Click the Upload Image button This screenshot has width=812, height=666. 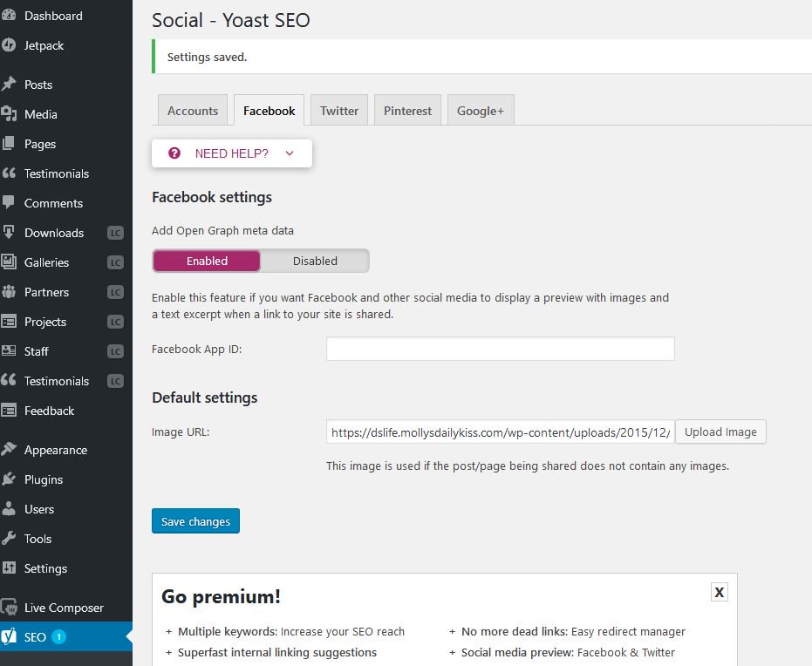point(720,432)
